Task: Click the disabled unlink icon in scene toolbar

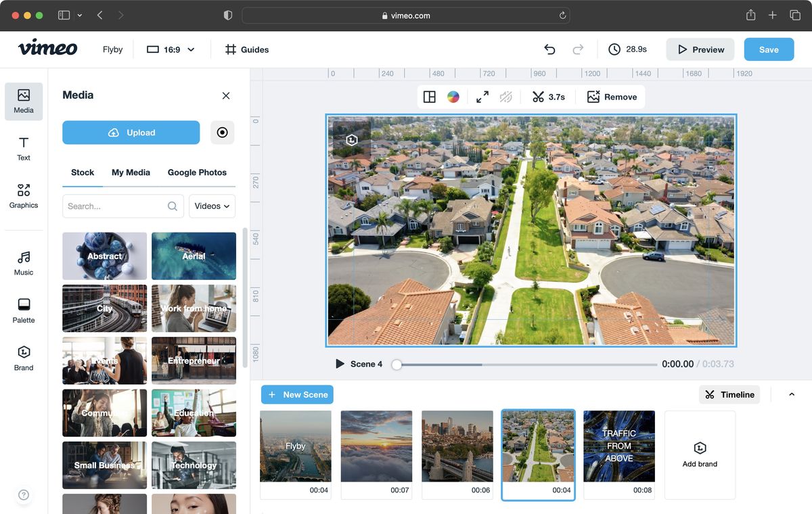Action: coord(506,97)
